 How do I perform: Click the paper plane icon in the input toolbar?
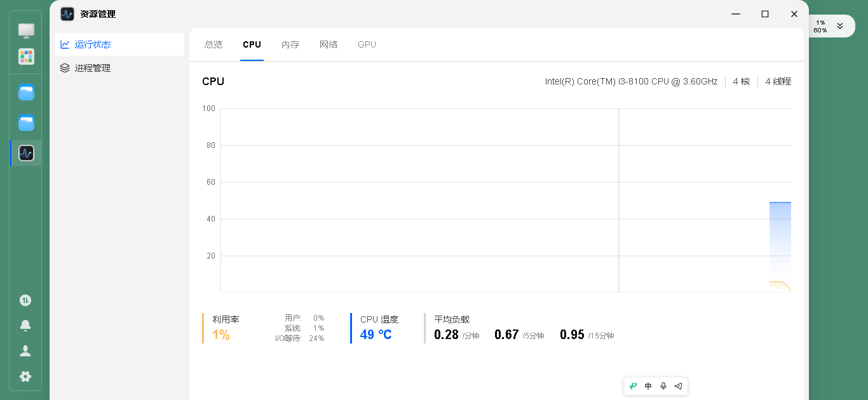tap(678, 386)
